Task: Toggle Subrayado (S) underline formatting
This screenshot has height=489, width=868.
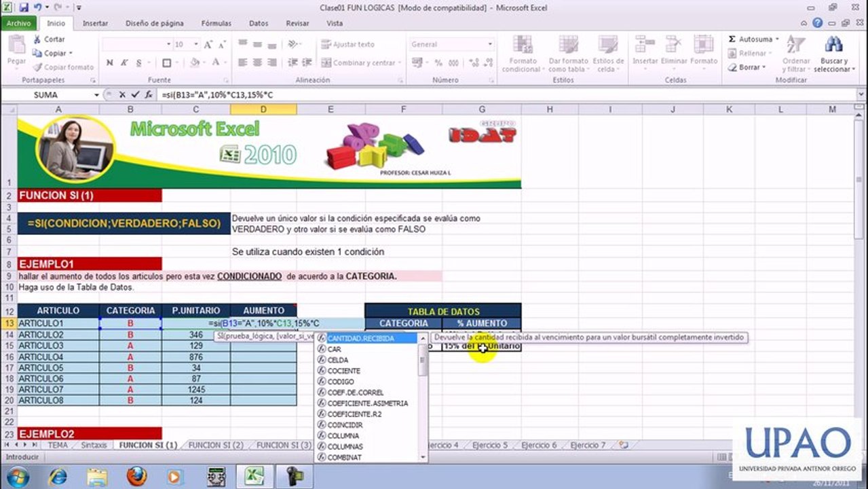Action: point(139,62)
